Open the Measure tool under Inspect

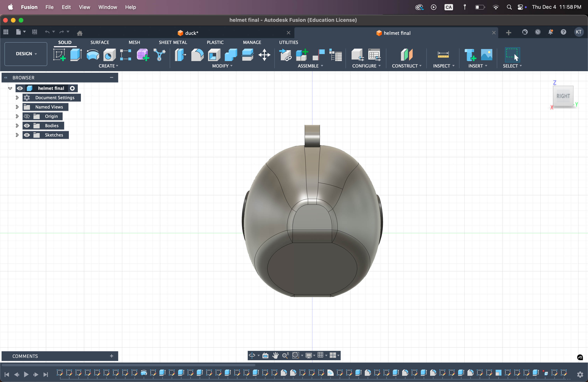[443, 55]
